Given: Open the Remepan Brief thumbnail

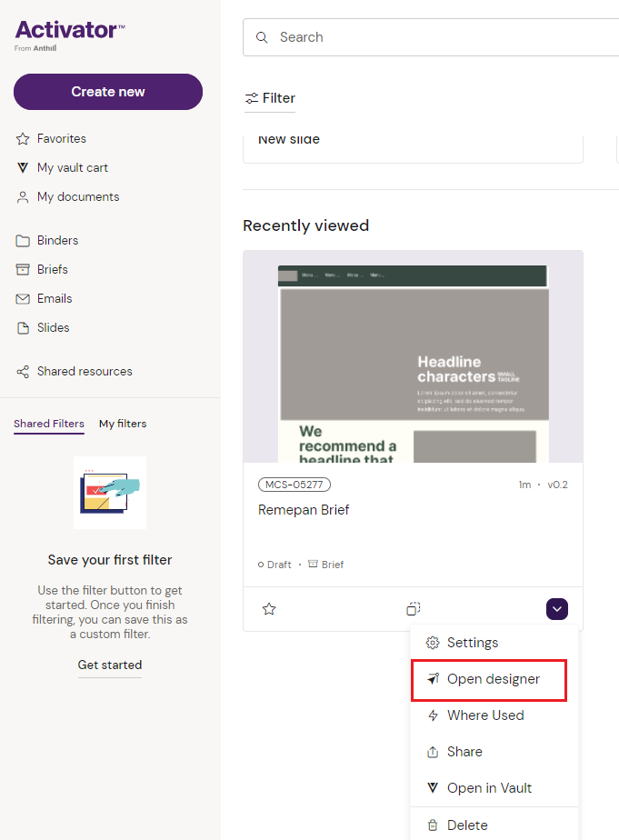Looking at the screenshot, I should click(413, 357).
